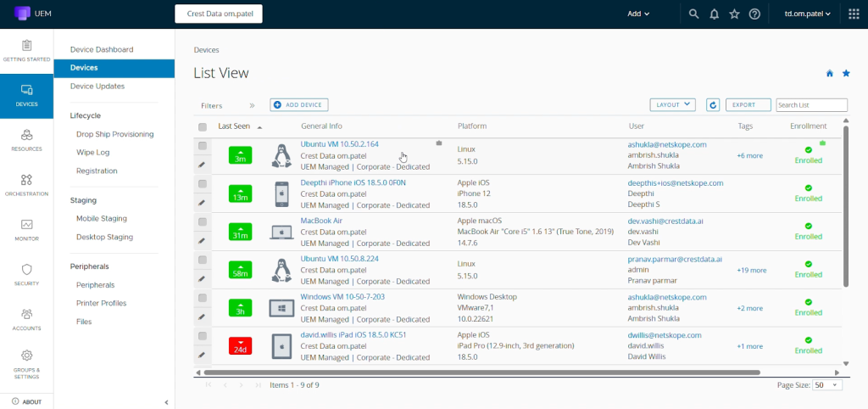Viewport: 868px width, 409px height.
Task: Open the Layout dropdown
Action: (x=672, y=104)
